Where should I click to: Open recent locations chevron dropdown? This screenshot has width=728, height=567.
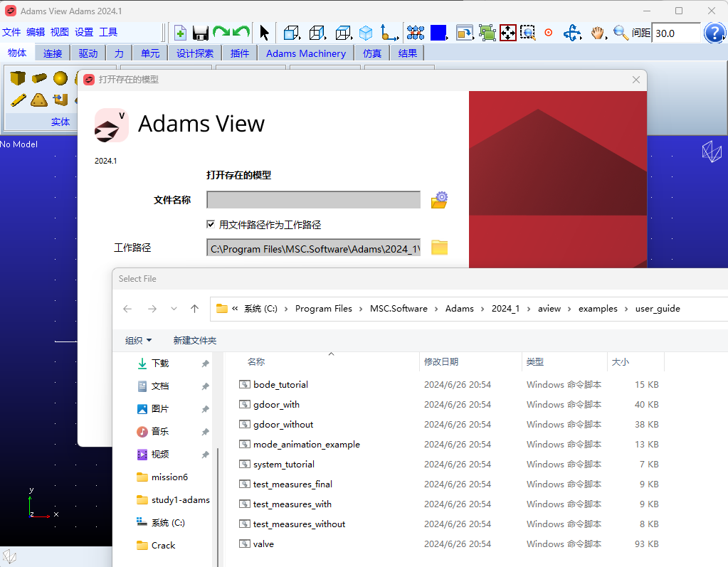(174, 309)
